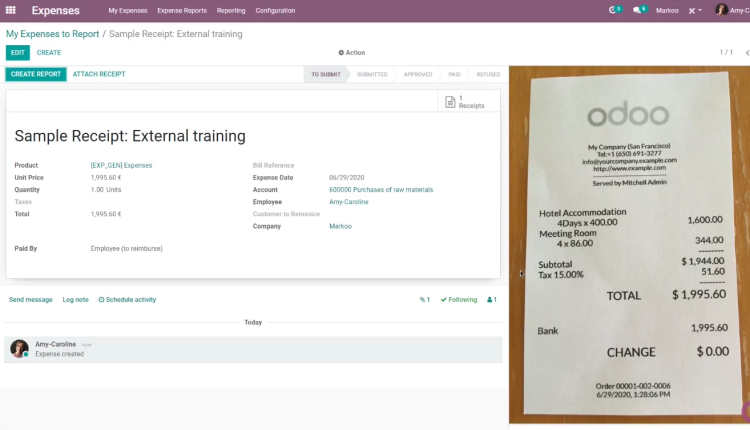The height and width of the screenshot is (430, 750).
Task: Click the CREATE REPORT button
Action: (36, 74)
